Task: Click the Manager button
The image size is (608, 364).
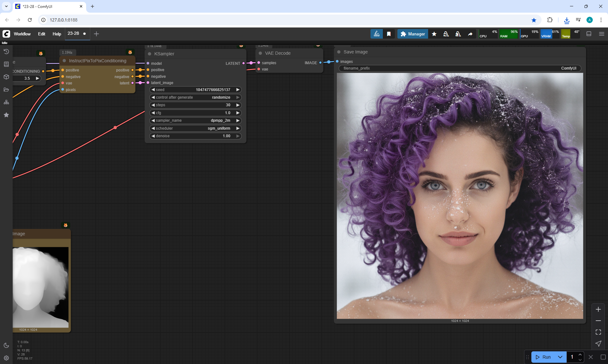Action: point(413,34)
